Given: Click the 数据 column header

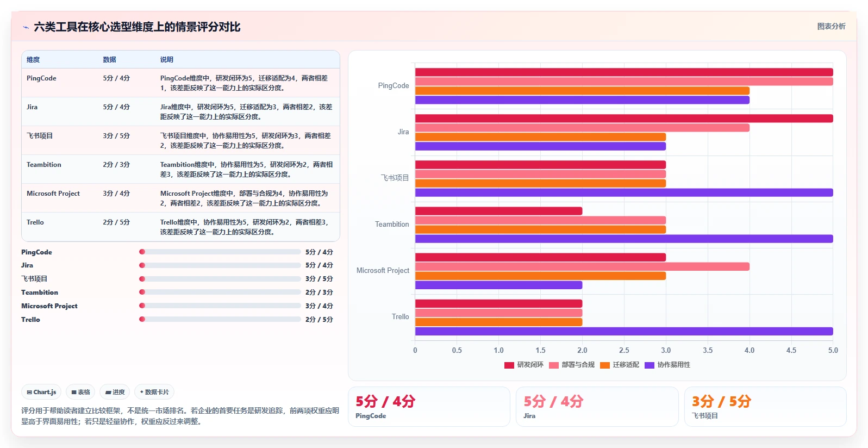Looking at the screenshot, I should (110, 60).
